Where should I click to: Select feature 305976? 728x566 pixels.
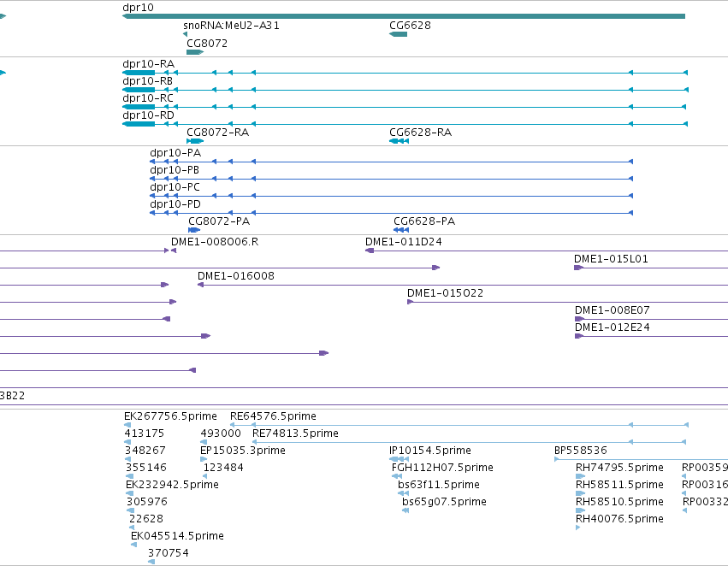click(x=131, y=510)
